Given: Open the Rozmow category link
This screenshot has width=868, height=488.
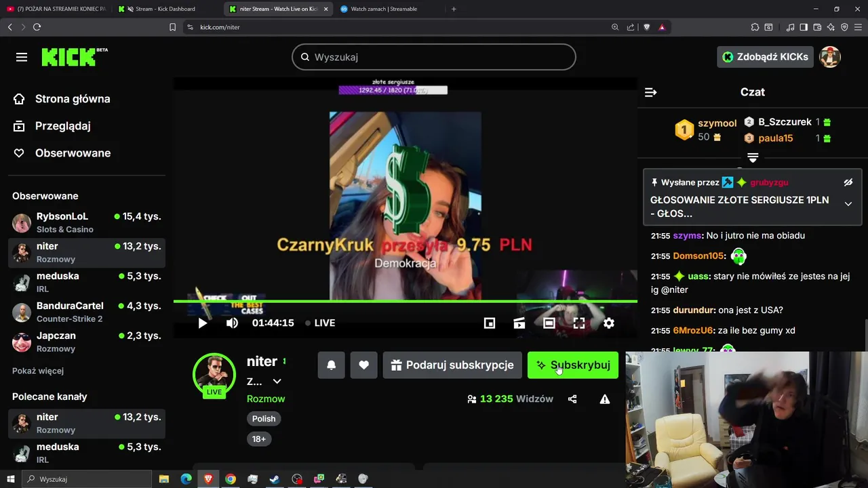Looking at the screenshot, I should pyautogui.click(x=266, y=399).
